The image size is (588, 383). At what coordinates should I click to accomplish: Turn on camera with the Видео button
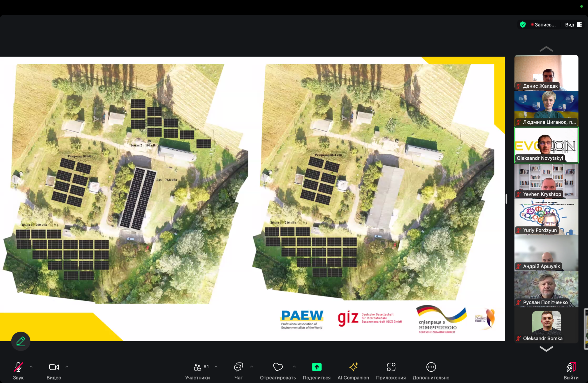(x=54, y=367)
